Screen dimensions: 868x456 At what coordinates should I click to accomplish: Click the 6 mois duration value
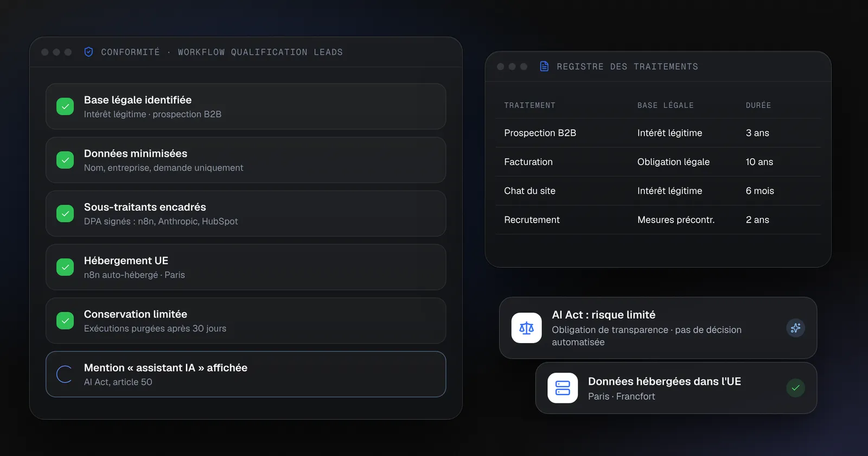[x=760, y=191]
